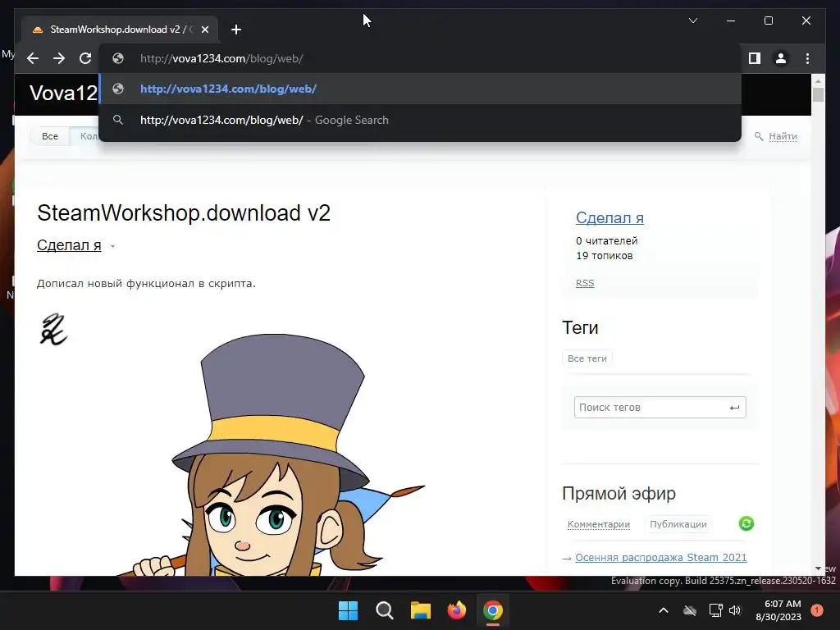The image size is (840, 630).
Task: Open the Chrome profile avatar menu
Action: [781, 58]
